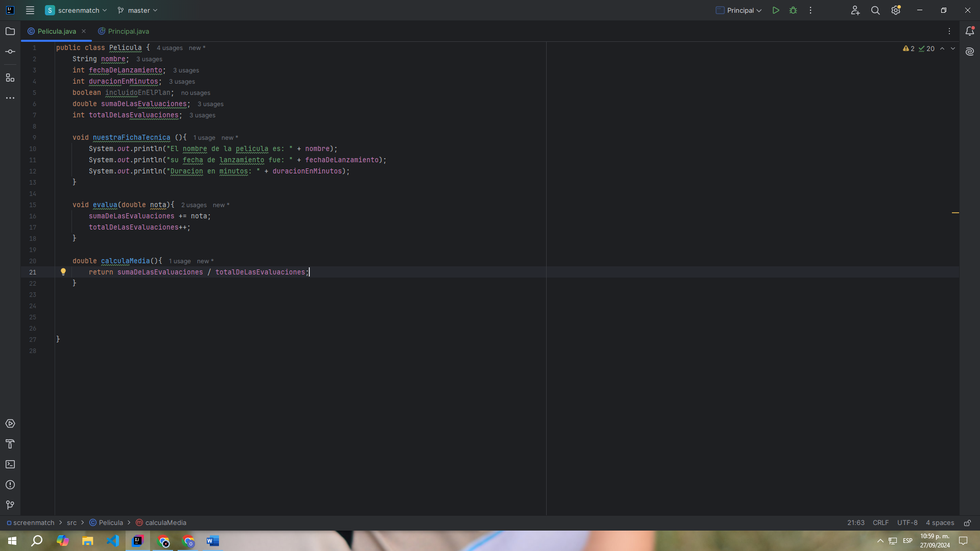Screen dimensions: 980x551
Task: Open the Project tool window
Action: tap(10, 31)
